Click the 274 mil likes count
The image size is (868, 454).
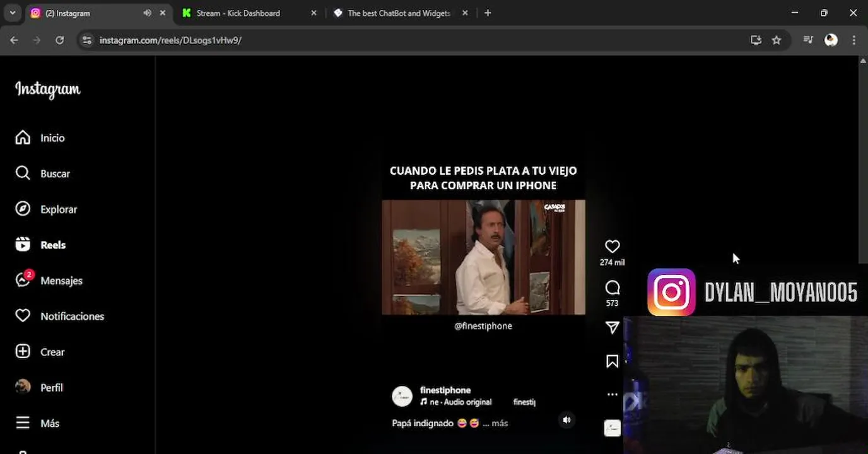tap(612, 262)
